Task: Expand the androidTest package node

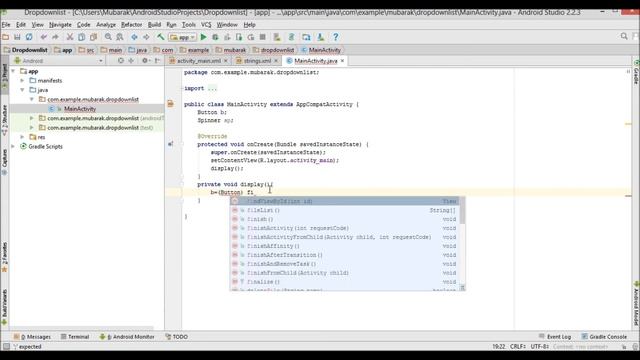Action: (x=32, y=118)
